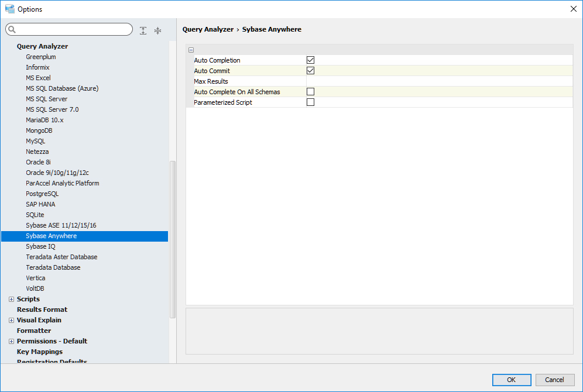Screen dimensions: 583x392
Task: Open the Formatter settings page
Action: click(34, 331)
